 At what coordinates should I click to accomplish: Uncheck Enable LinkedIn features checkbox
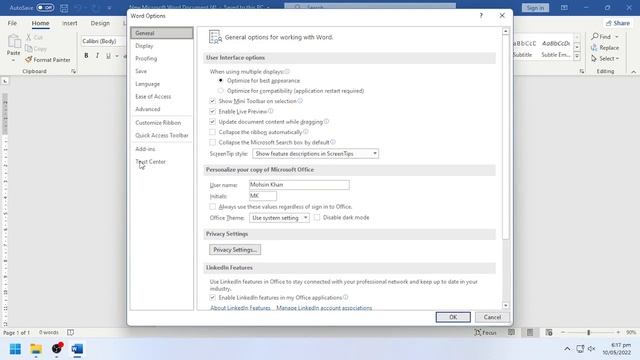tap(212, 298)
